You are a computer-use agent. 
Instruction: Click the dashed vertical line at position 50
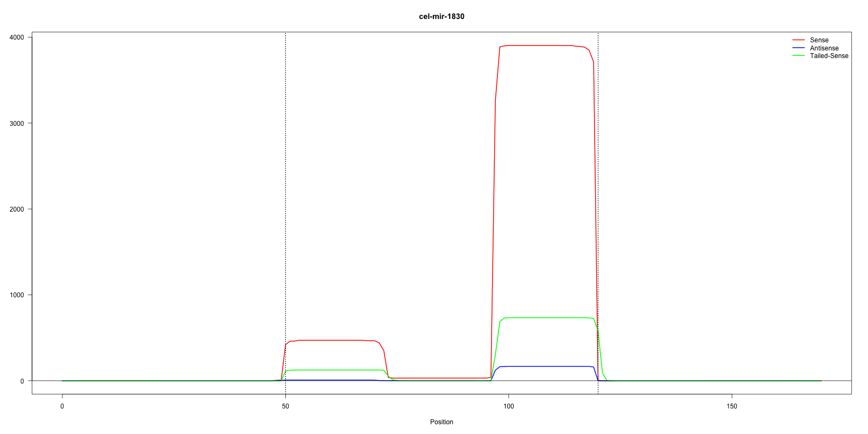click(x=285, y=163)
